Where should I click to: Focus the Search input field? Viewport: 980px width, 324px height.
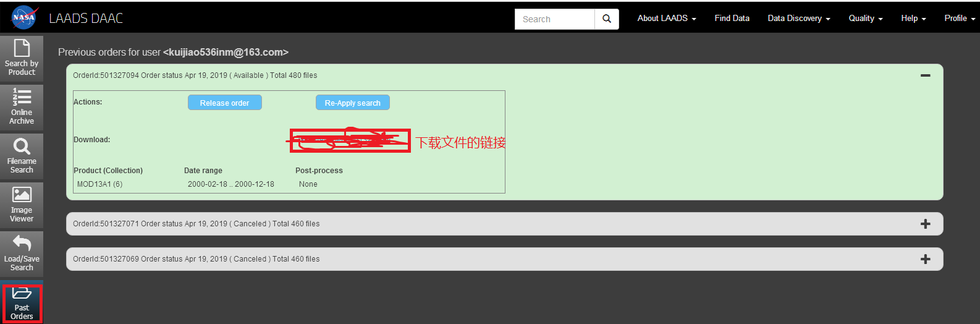tap(555, 19)
